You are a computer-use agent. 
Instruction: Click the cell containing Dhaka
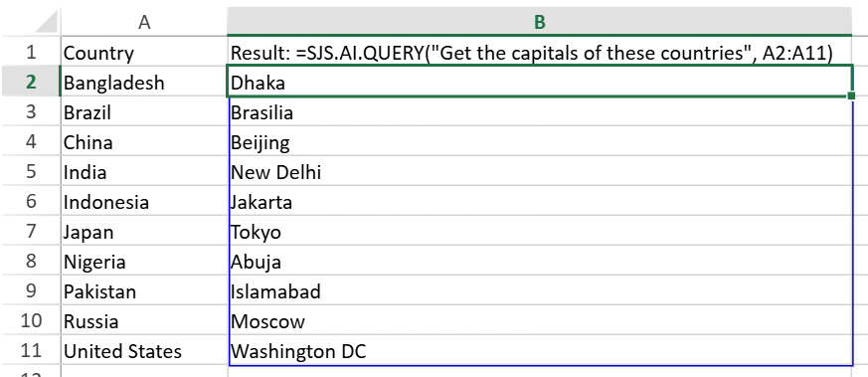[540, 82]
